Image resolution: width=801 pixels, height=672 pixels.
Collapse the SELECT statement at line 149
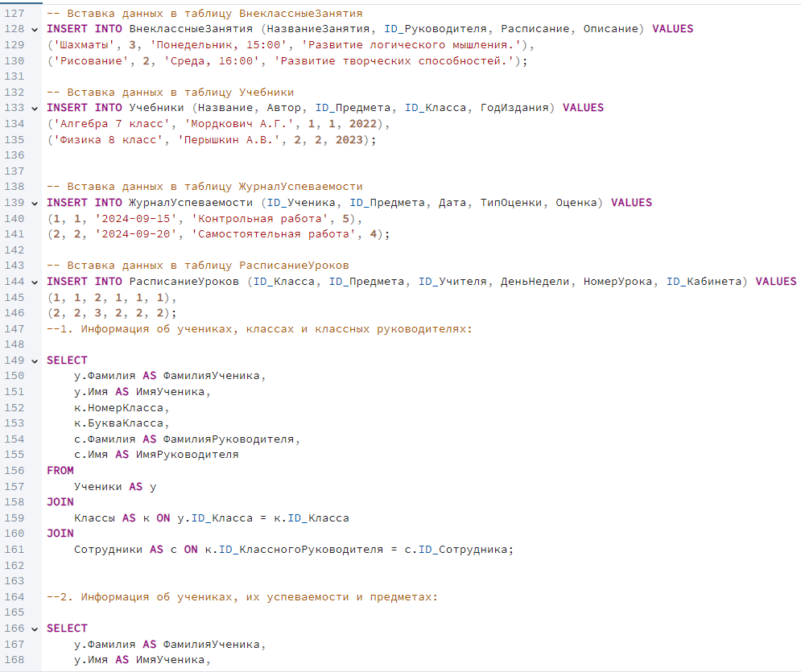coord(35,361)
